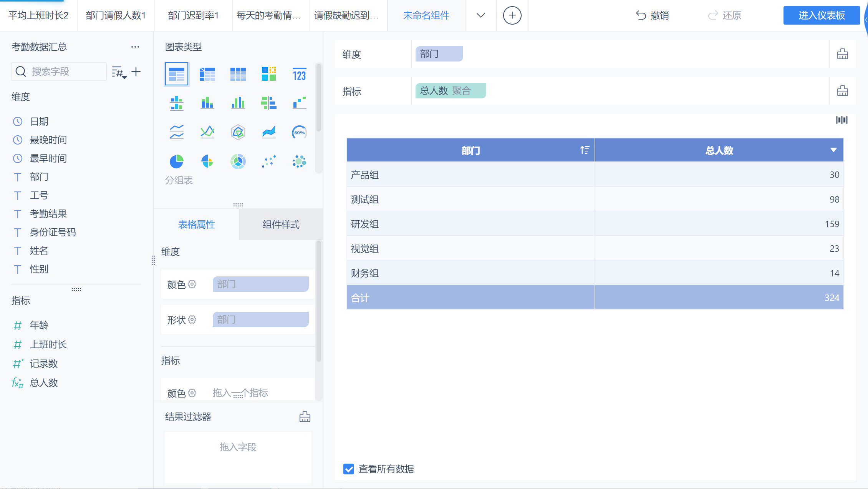Uncheck the 查看所有数据 checkbox

[349, 469]
